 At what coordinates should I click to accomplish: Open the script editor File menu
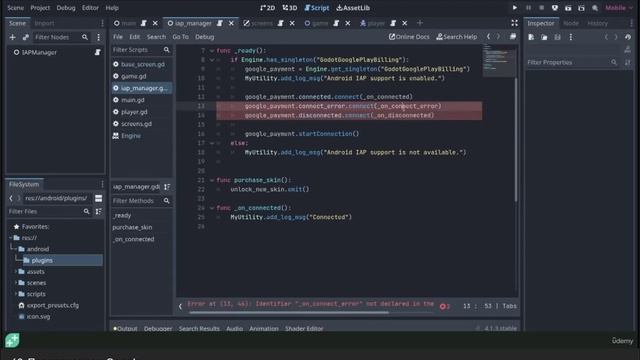[x=118, y=37]
